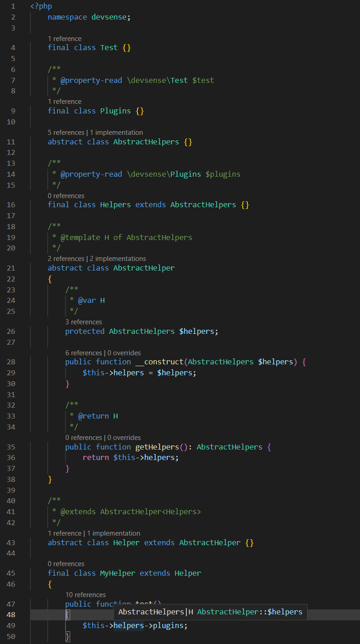Click "@extends AbstractHelper<Helpers>" doc comment
The width and height of the screenshot is (360, 644).
point(130,511)
